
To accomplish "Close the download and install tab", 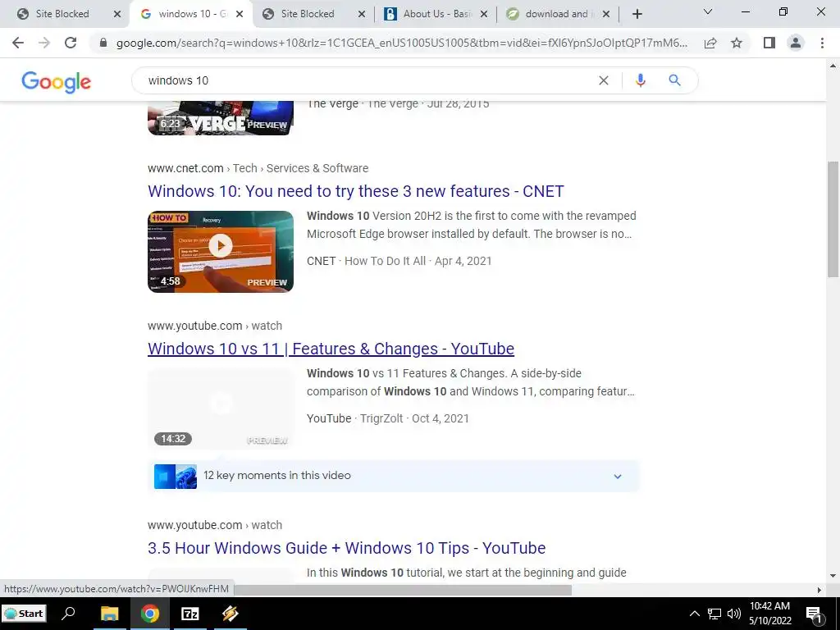I will coord(606,14).
